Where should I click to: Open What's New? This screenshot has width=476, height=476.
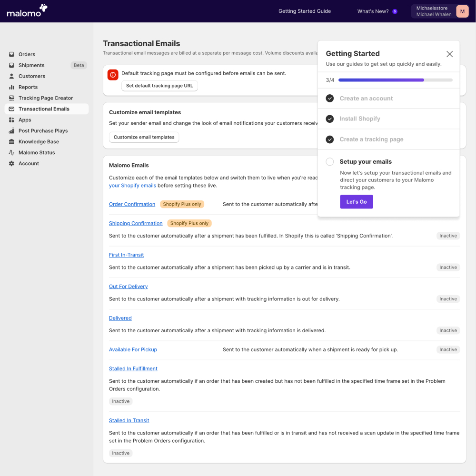pyautogui.click(x=373, y=11)
